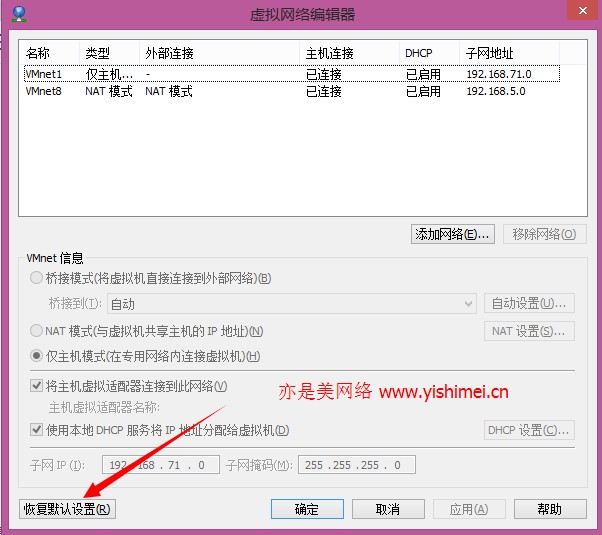Click VMnet8's 已启用 DHCP cell
Image resolution: width=602 pixels, height=535 pixels.
tap(423, 91)
